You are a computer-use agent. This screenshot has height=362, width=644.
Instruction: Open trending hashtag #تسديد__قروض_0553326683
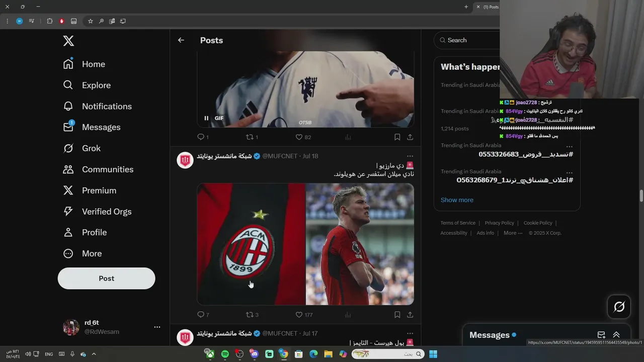click(526, 154)
